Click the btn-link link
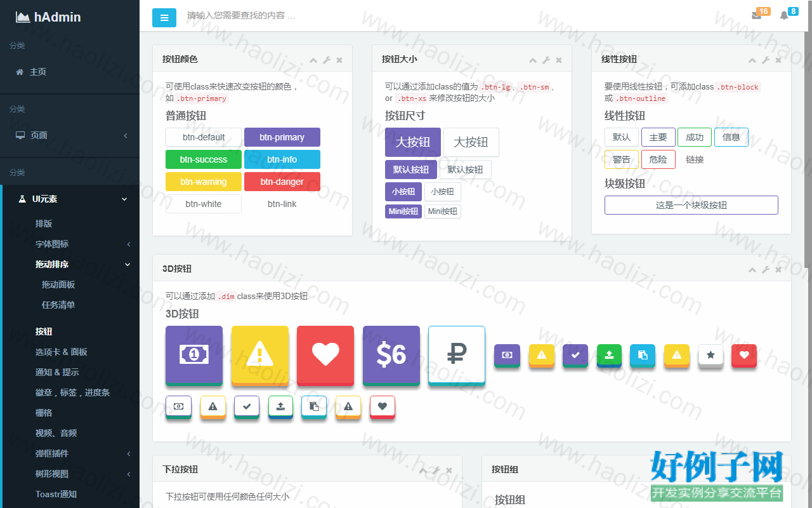812x508 pixels. (x=282, y=204)
